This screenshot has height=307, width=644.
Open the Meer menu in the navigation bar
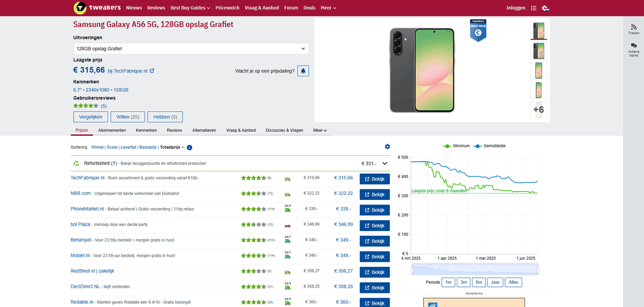click(328, 8)
